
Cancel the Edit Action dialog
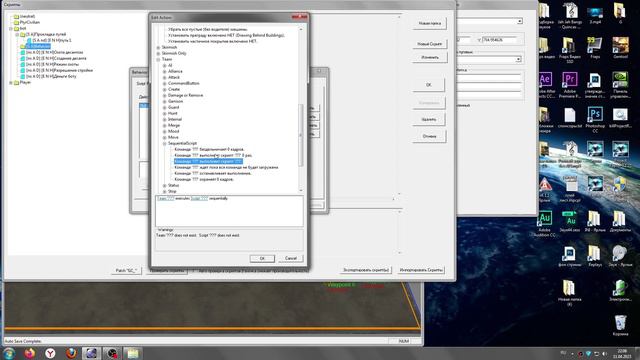coord(291,258)
